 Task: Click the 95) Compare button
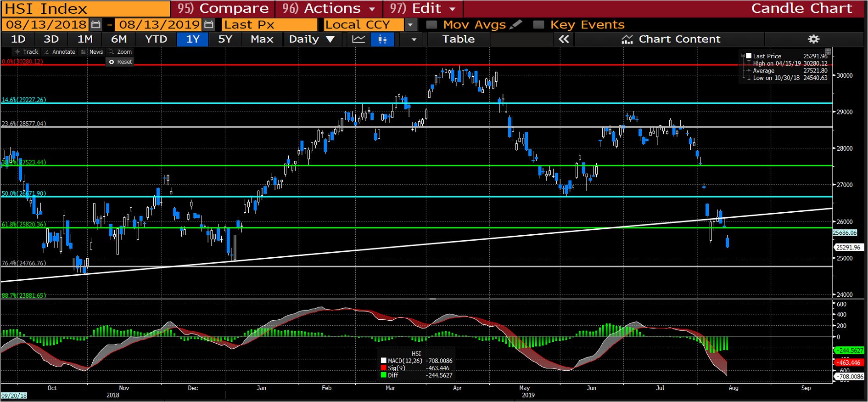(223, 8)
